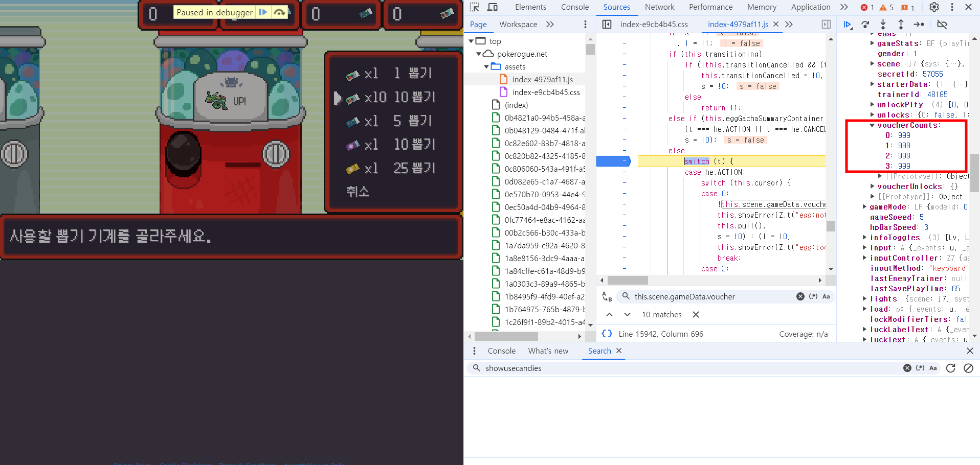Go to previous search match
The width and height of the screenshot is (980, 465).
[x=609, y=314]
